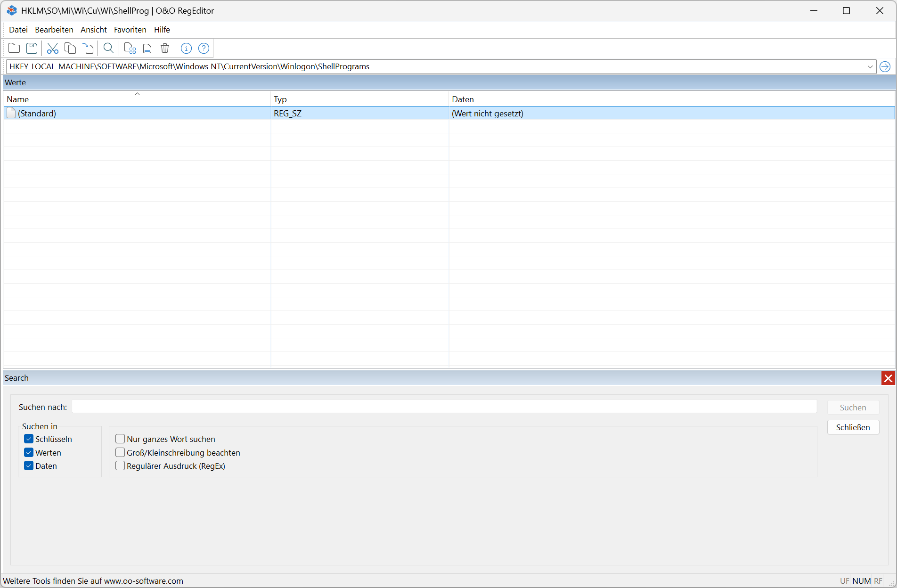Viewport: 897px width, 588px height.
Task: Open the Bearbeiten menu
Action: [x=54, y=30]
